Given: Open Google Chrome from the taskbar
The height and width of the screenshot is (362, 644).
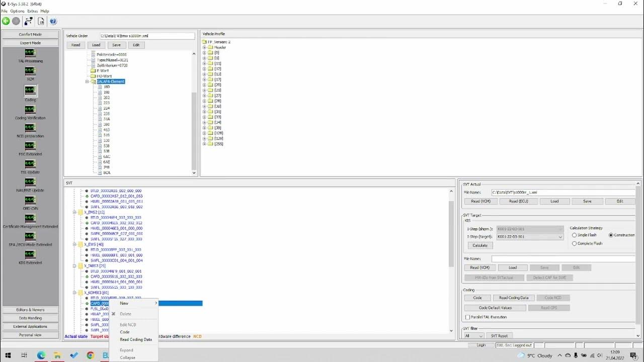Looking at the screenshot, I should pyautogui.click(x=90, y=355).
